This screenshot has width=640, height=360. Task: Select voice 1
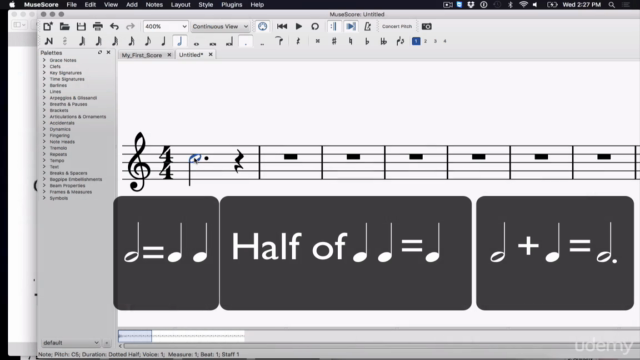point(416,41)
